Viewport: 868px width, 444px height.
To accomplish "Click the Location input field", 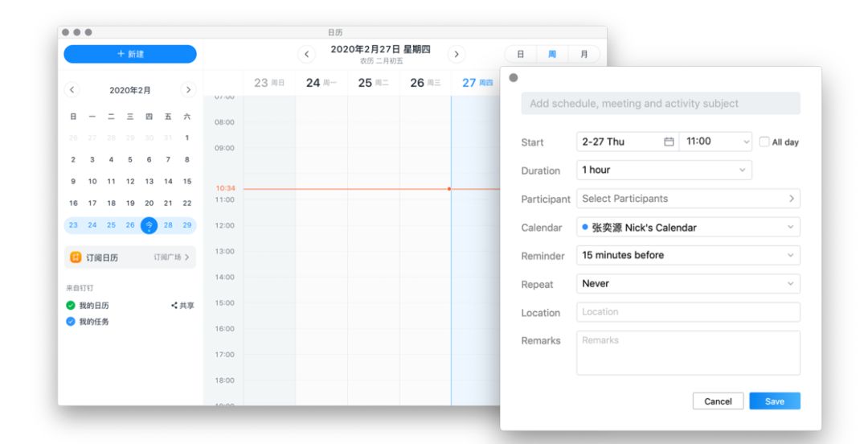I will 688,312.
